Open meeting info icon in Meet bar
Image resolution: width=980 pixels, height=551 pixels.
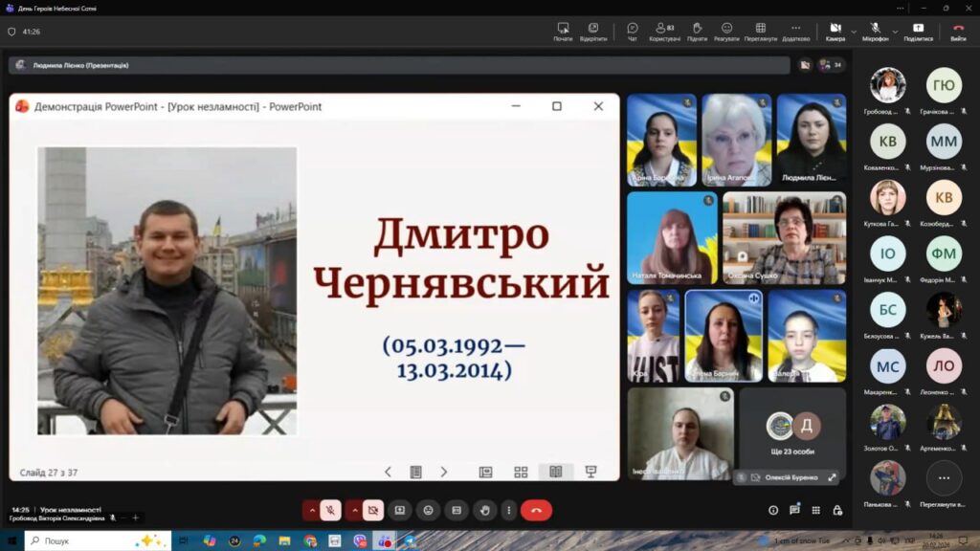pos(773,510)
